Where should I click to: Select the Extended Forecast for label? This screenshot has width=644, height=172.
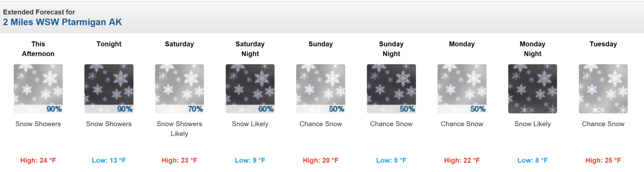point(39,12)
